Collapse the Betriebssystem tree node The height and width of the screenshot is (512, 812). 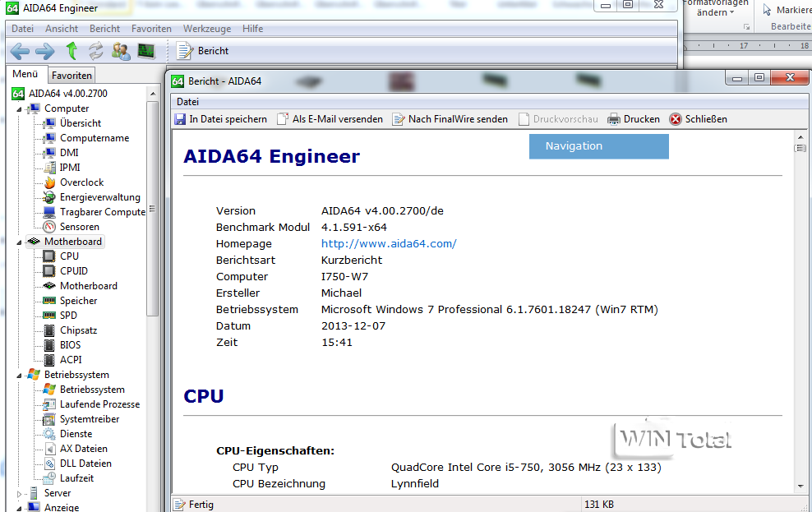pyautogui.click(x=19, y=376)
